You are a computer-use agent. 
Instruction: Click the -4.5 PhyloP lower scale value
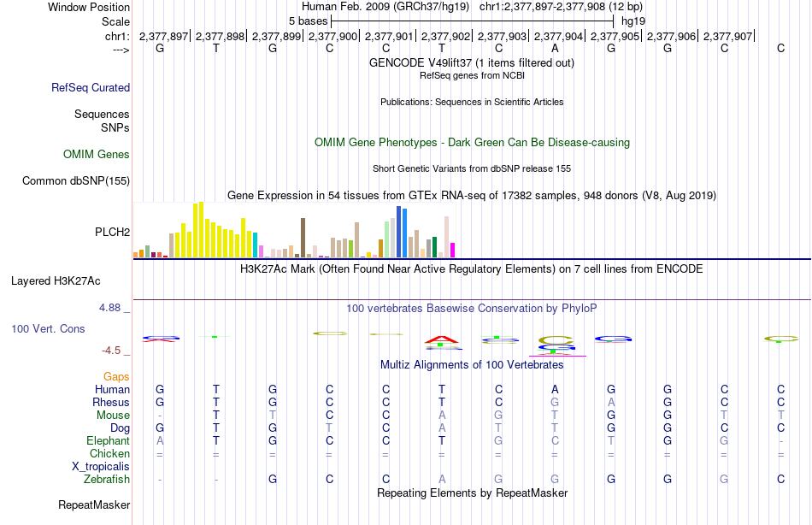(111, 351)
